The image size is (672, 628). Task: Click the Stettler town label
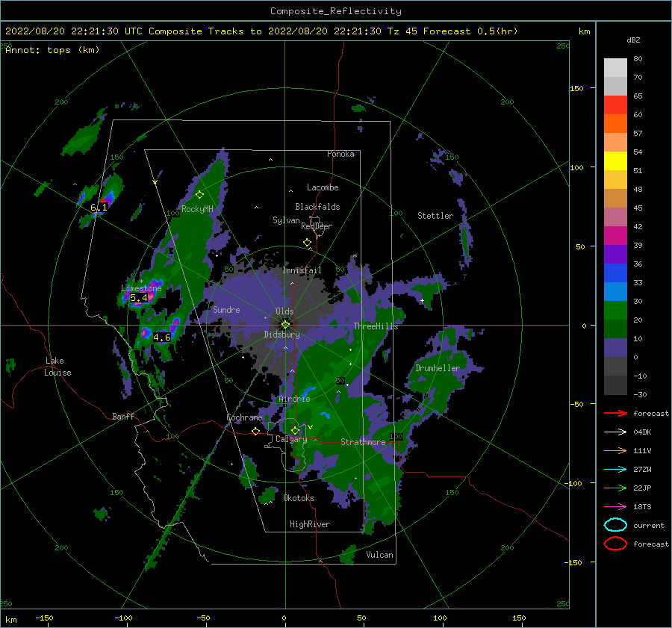tap(435, 216)
